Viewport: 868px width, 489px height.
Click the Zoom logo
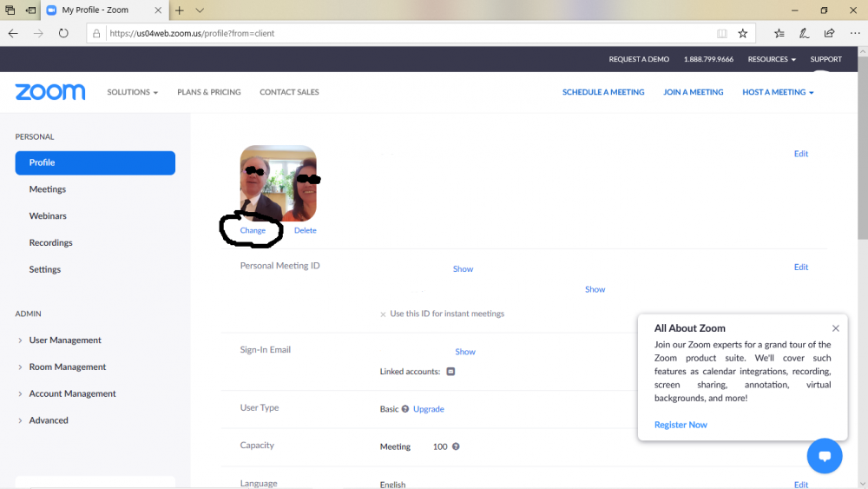[49, 92]
